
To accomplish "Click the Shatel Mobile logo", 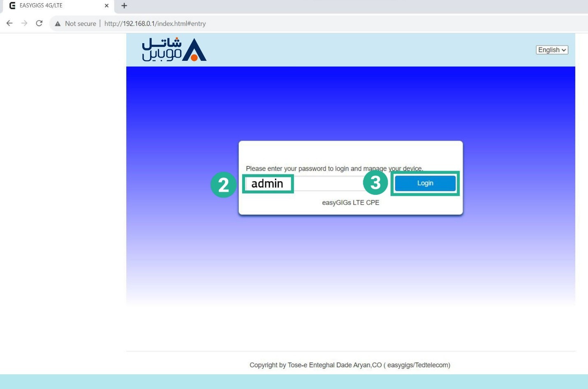I will click(x=174, y=50).
